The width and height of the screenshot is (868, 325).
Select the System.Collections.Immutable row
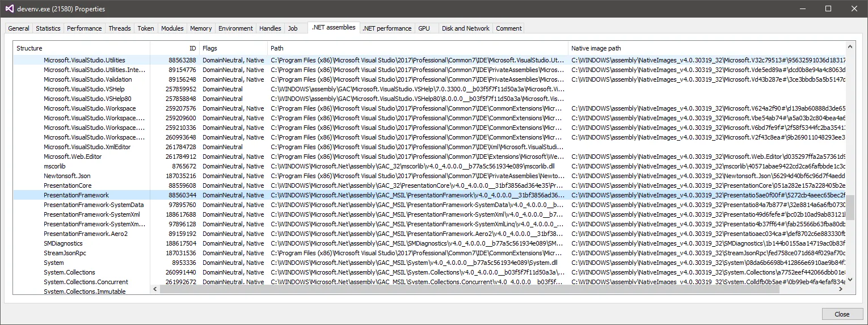[x=85, y=291]
